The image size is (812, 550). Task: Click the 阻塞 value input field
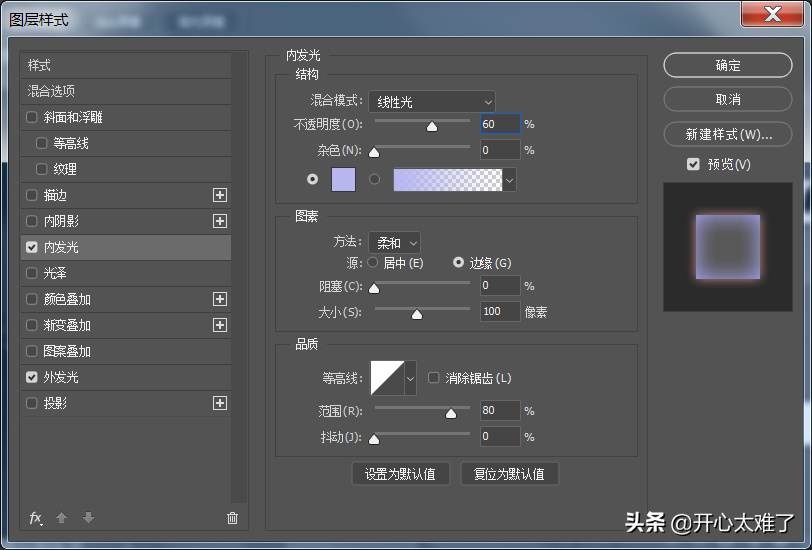point(500,285)
